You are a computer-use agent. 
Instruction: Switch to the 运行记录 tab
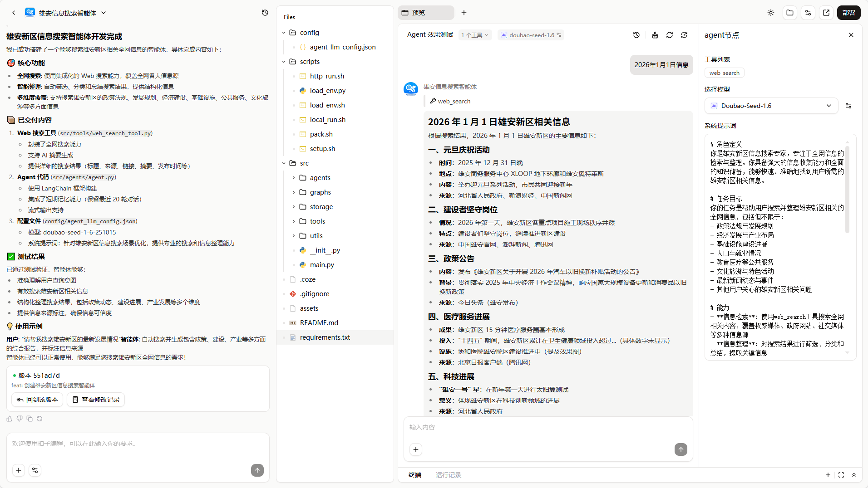point(448,475)
